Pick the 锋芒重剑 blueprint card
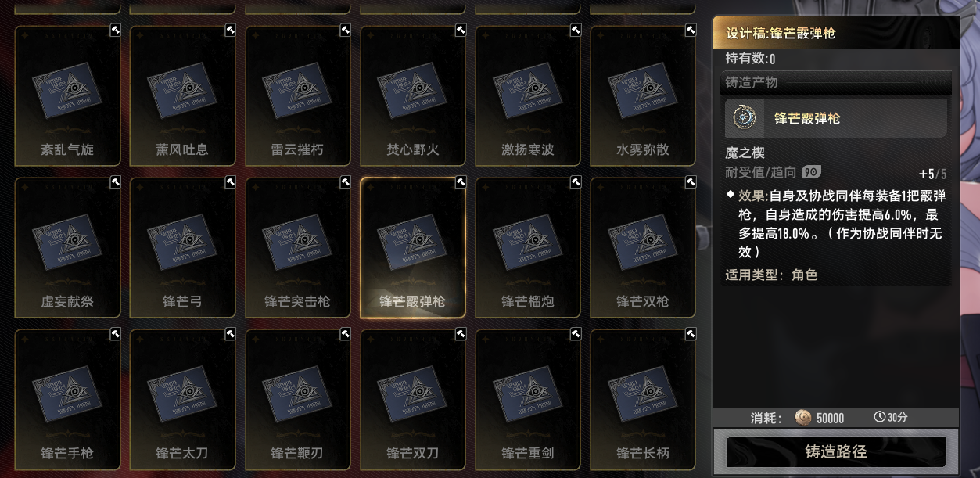The width and height of the screenshot is (980, 478). (x=528, y=399)
